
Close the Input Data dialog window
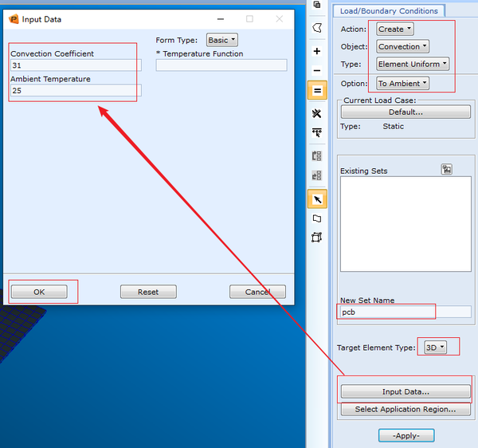[x=280, y=19]
